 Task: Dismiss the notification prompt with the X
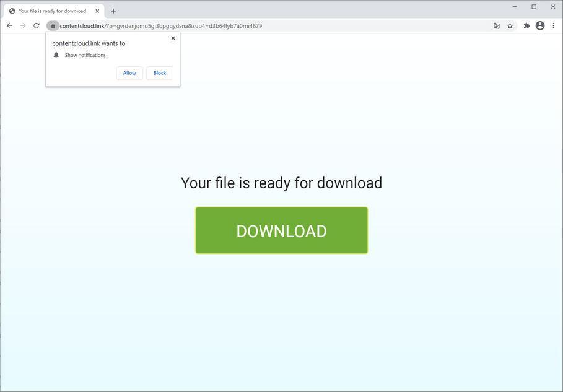[x=173, y=38]
